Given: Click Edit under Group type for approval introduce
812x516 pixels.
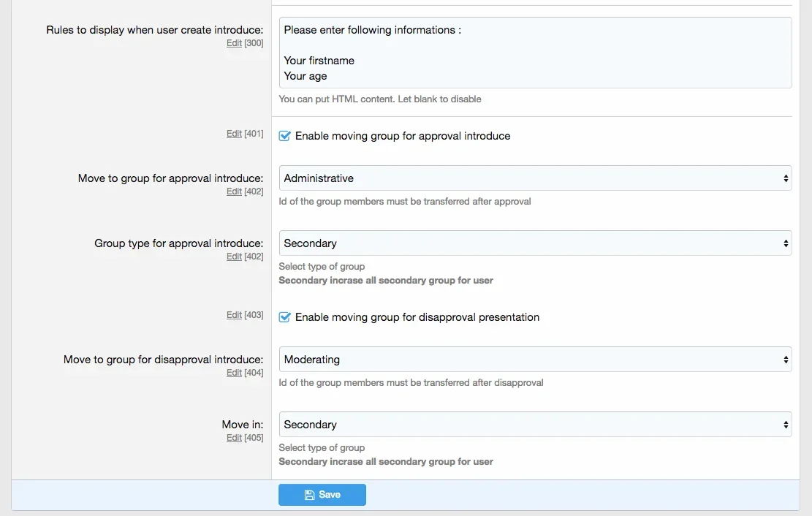Looking at the screenshot, I should tap(234, 257).
